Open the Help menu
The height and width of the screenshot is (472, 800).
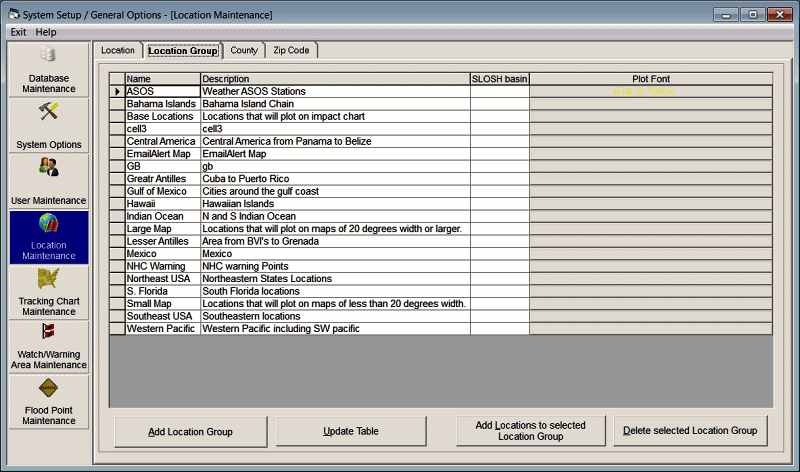[46, 32]
